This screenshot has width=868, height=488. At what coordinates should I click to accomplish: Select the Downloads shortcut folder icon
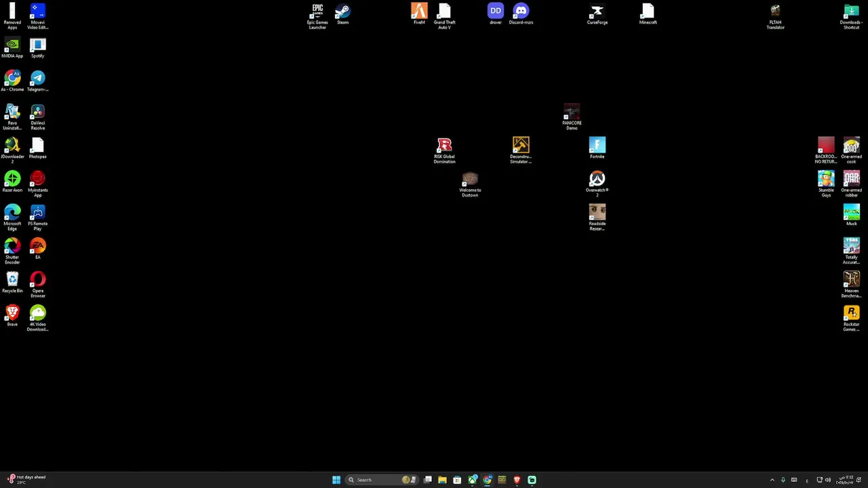[851, 16]
